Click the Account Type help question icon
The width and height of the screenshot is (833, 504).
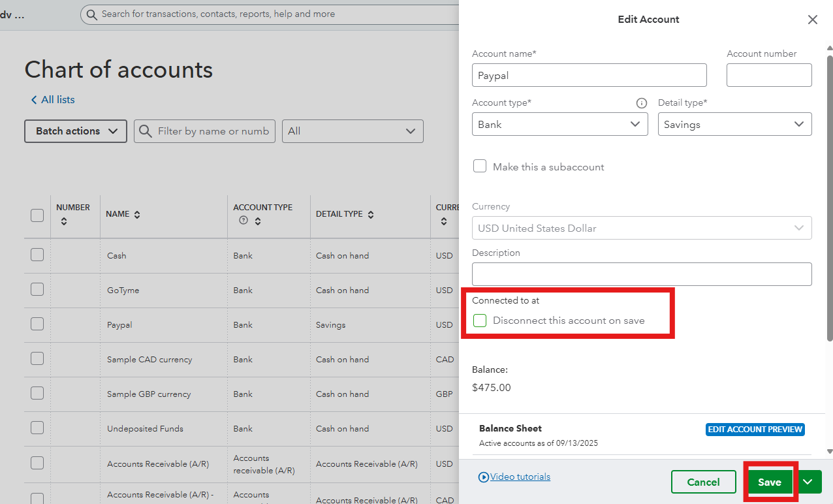pyautogui.click(x=244, y=221)
